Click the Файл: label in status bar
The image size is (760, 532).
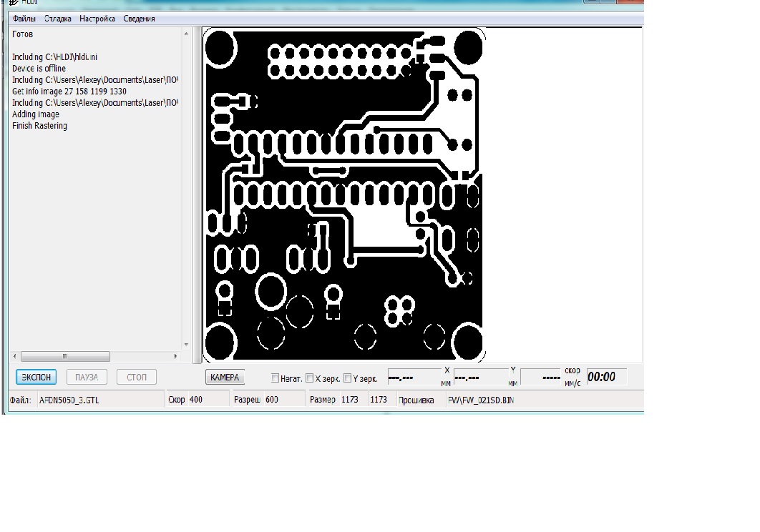(x=20, y=400)
